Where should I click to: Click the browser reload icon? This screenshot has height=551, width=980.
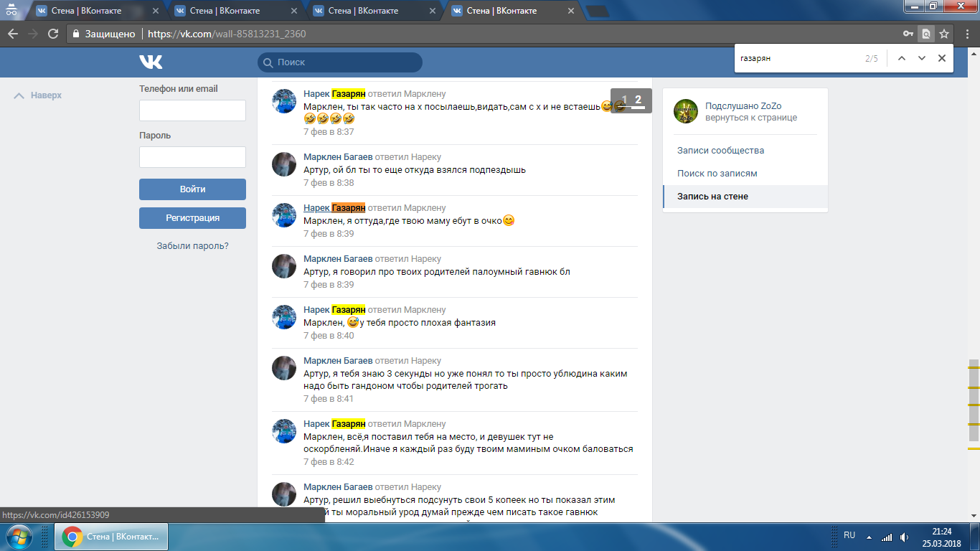tap(52, 34)
